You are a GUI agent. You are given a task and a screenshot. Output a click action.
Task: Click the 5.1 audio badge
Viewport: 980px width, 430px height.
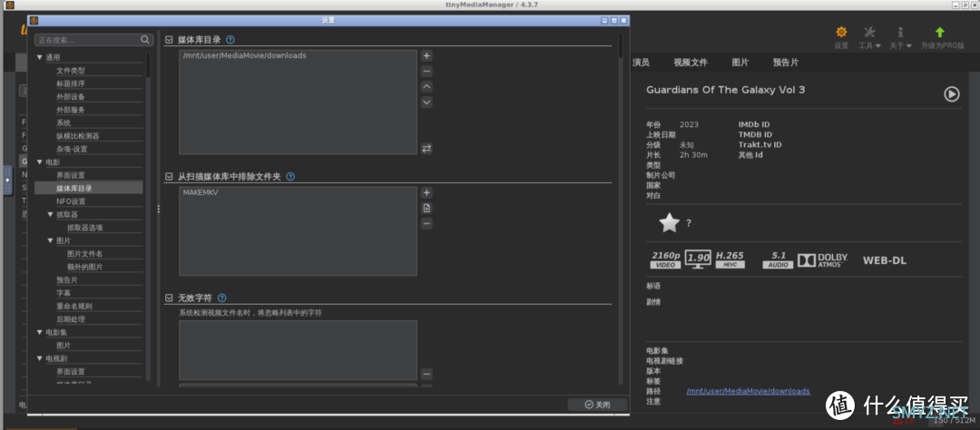click(779, 259)
